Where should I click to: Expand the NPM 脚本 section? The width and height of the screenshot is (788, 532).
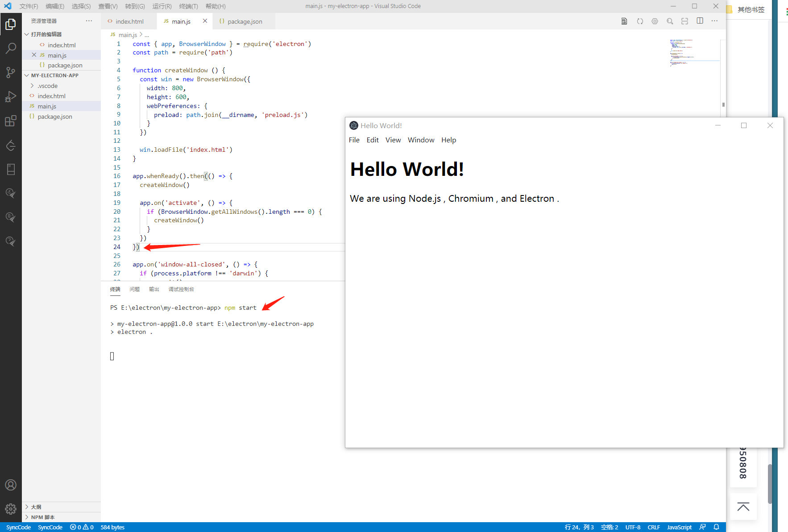[43, 517]
